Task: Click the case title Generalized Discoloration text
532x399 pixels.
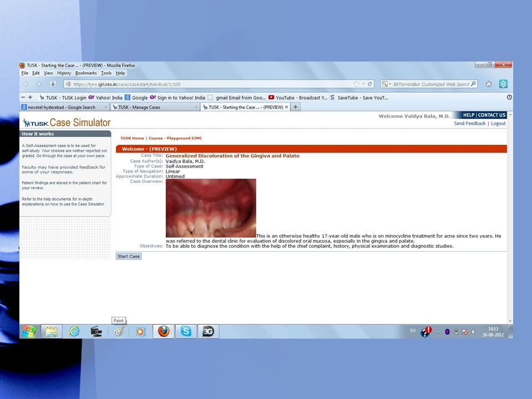Action: (x=232, y=156)
